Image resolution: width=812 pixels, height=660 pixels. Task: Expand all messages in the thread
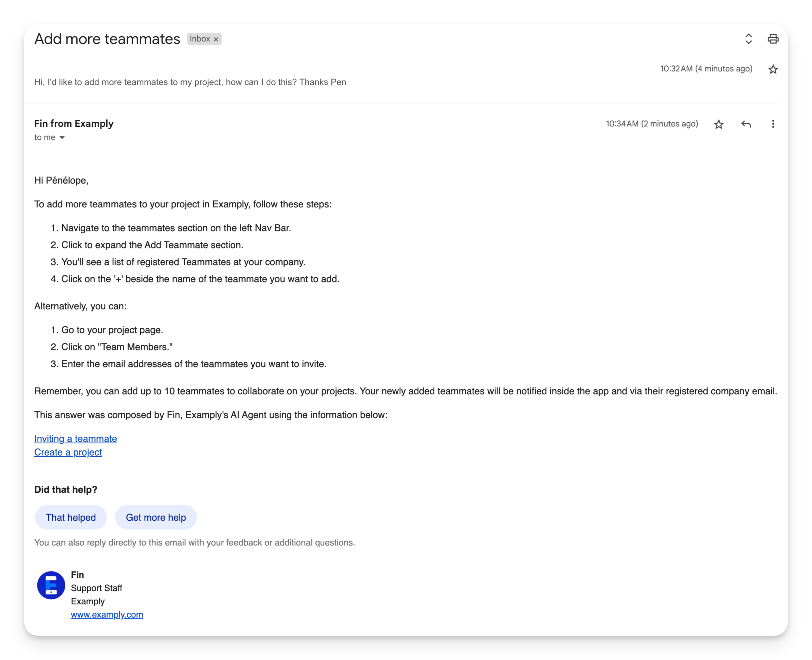pos(748,39)
